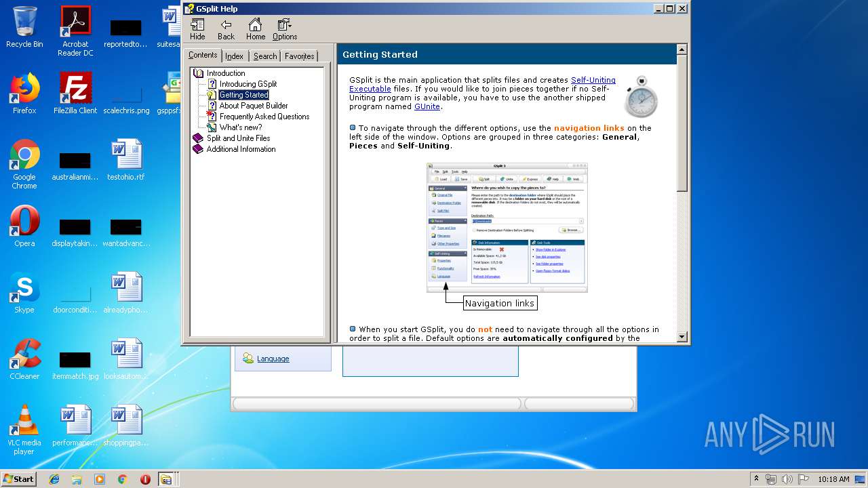Open Windows Explorer from taskbar
The height and width of the screenshot is (488, 868).
77,479
